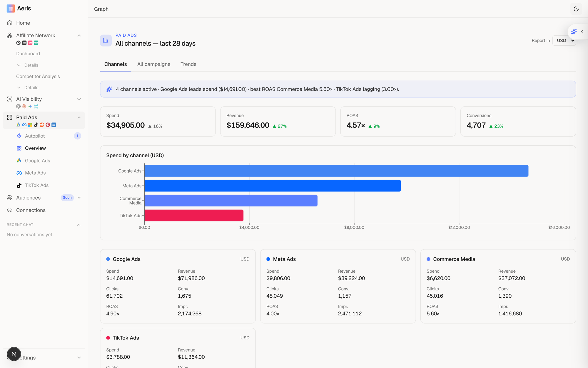Image resolution: width=588 pixels, height=368 pixels.
Task: Open Connections in the sidebar
Action: click(x=31, y=210)
